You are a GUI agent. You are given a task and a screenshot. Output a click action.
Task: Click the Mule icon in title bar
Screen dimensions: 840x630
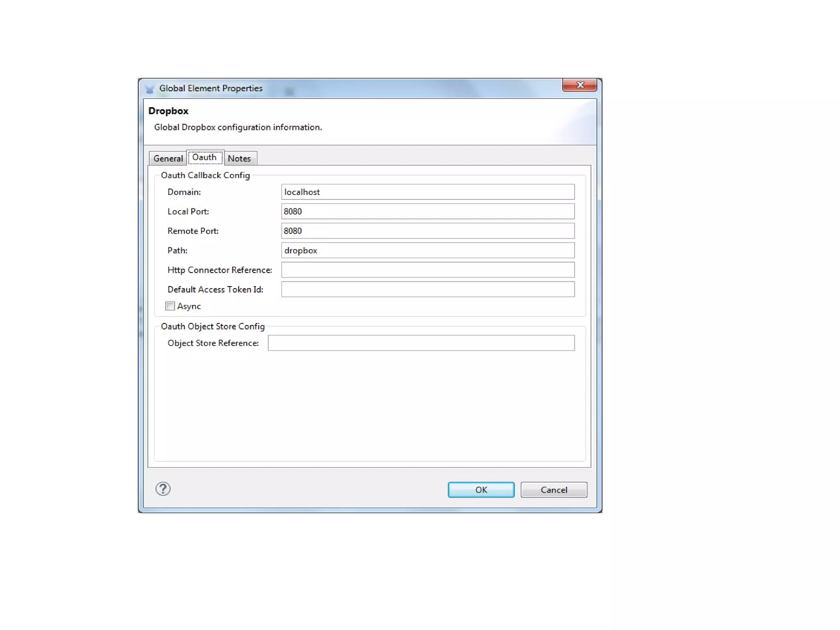pos(150,89)
